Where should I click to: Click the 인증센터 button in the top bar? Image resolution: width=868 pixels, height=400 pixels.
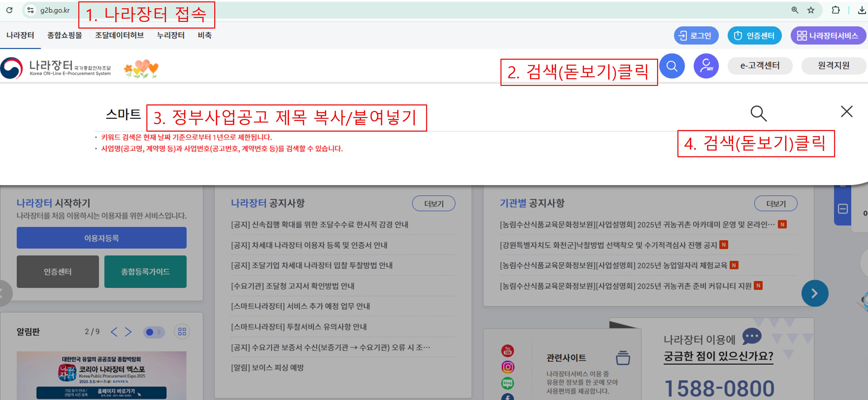754,35
